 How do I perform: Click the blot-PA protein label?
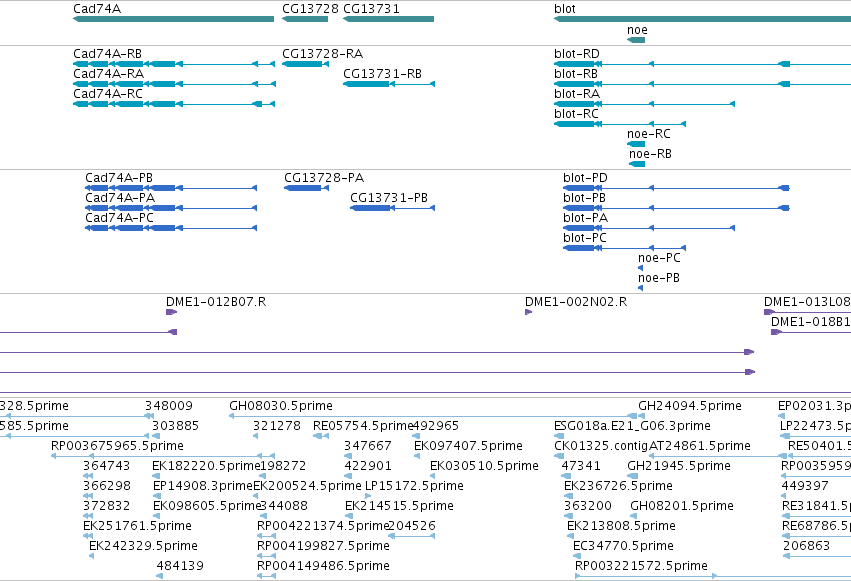(585, 218)
